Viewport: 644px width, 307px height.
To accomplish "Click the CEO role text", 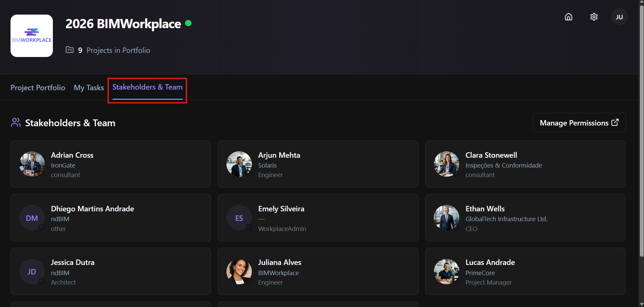I will 471,229.
